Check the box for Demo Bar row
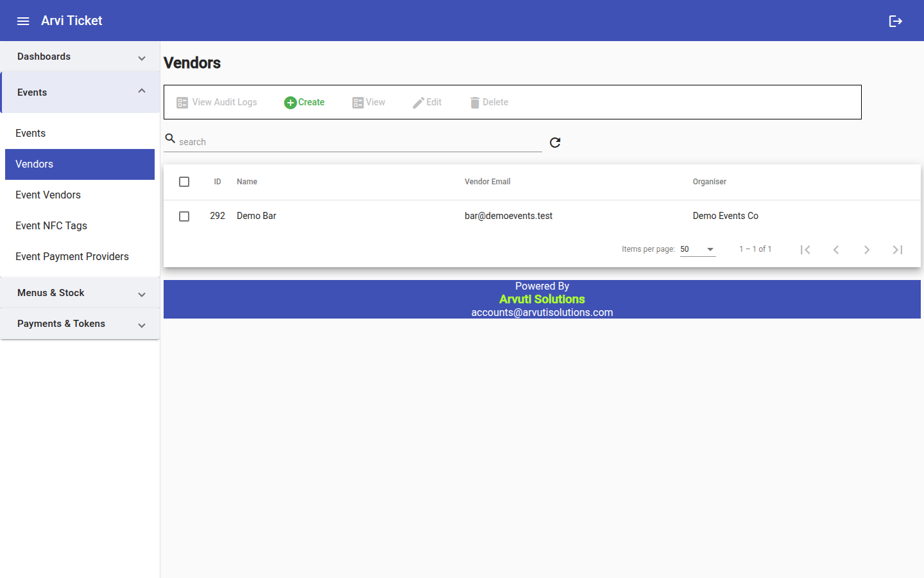The image size is (924, 578). 184,216
